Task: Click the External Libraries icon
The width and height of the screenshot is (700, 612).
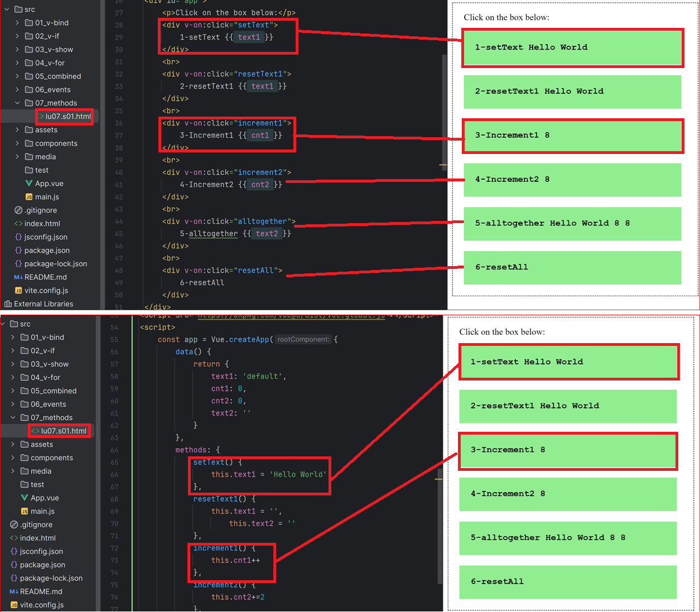Action: (x=8, y=304)
